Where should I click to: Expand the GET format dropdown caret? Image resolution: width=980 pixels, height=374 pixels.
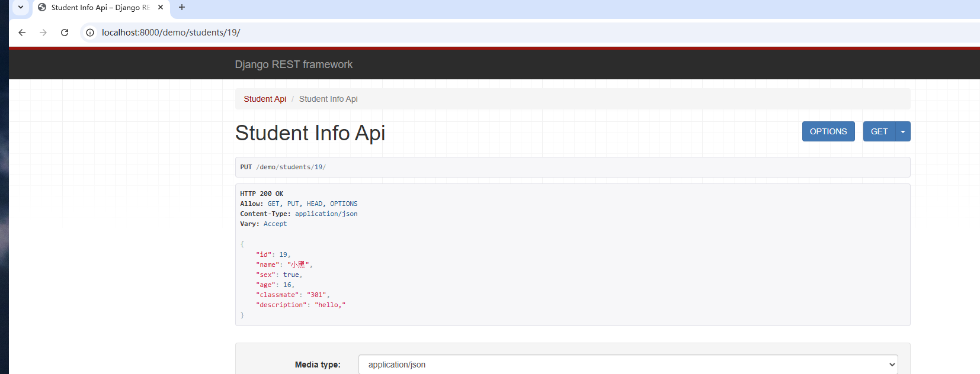(x=903, y=131)
